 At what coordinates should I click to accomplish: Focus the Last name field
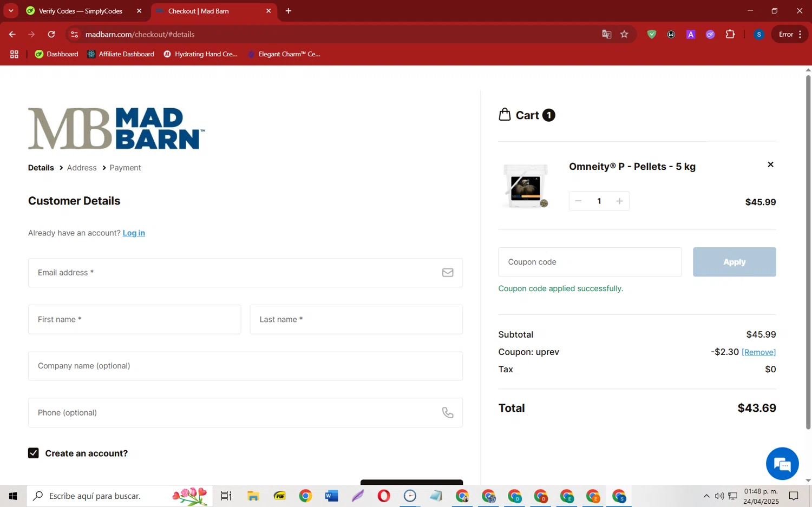356,319
